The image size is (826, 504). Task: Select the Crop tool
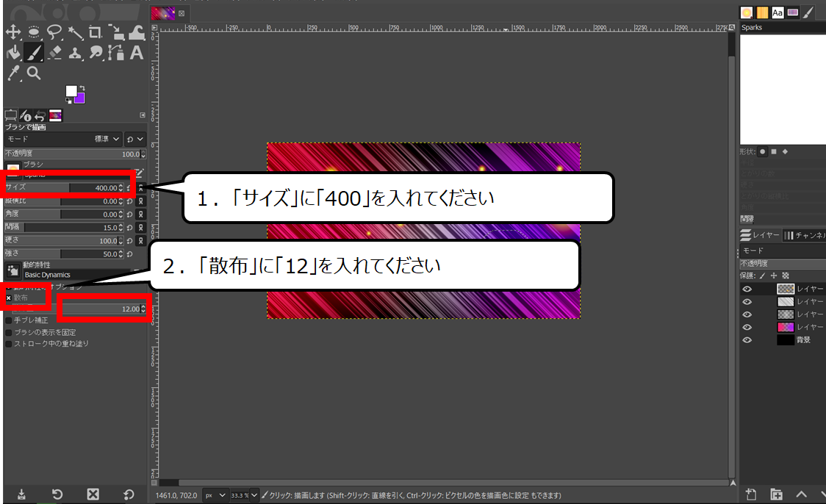(96, 32)
